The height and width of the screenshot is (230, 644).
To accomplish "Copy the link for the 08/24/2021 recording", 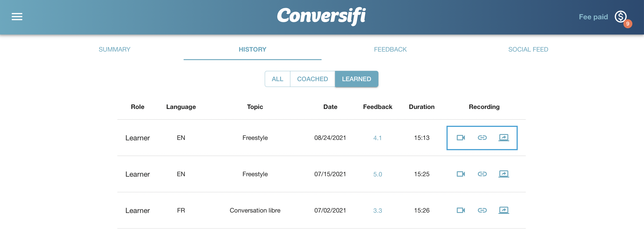I will [x=482, y=137].
